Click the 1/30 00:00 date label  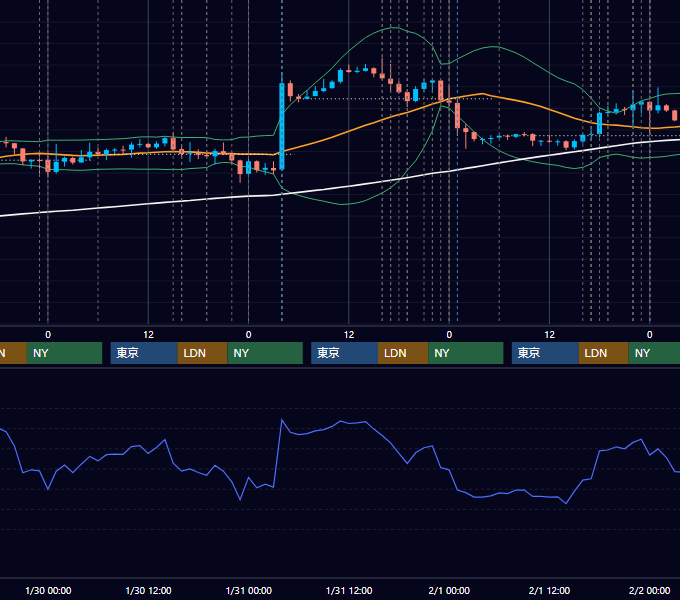48,590
